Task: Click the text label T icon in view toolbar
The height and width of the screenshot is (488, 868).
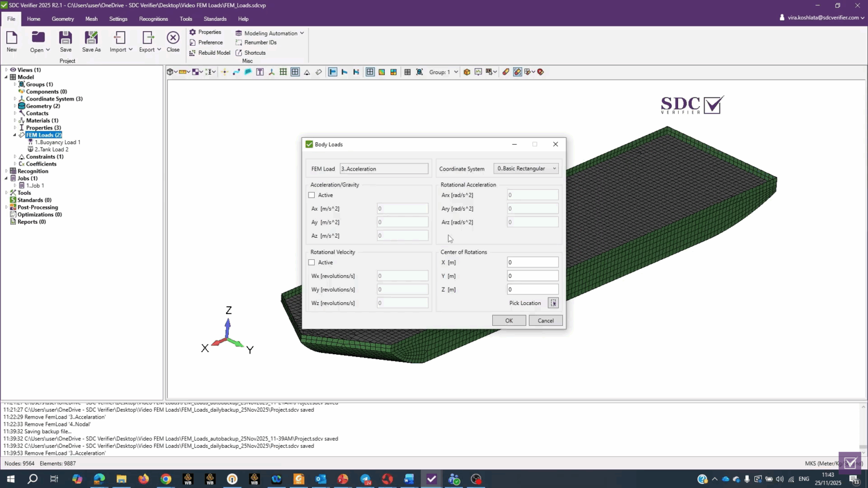Action: (260, 72)
